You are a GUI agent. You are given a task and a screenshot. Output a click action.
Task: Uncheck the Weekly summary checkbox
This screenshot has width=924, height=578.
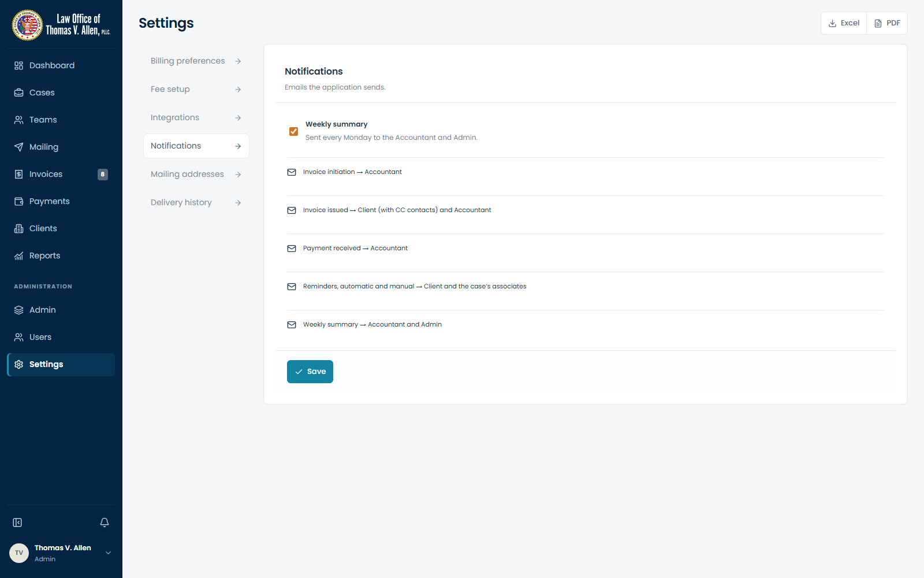click(293, 131)
